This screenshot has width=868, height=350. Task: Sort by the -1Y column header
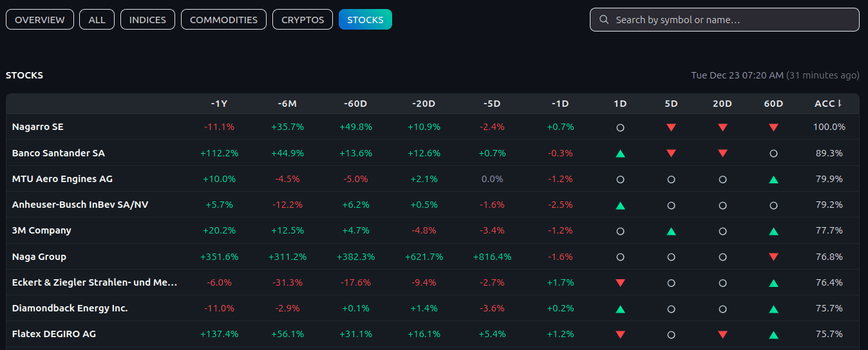click(219, 104)
